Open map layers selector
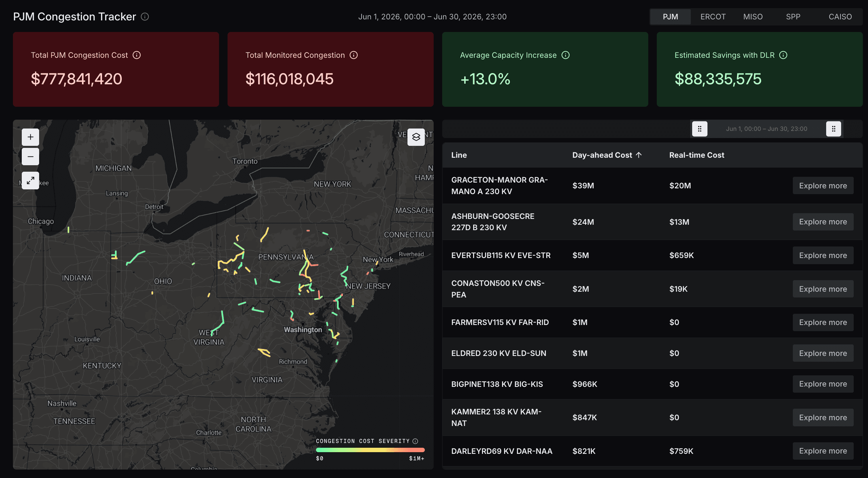Image resolution: width=868 pixels, height=478 pixels. coord(416,137)
